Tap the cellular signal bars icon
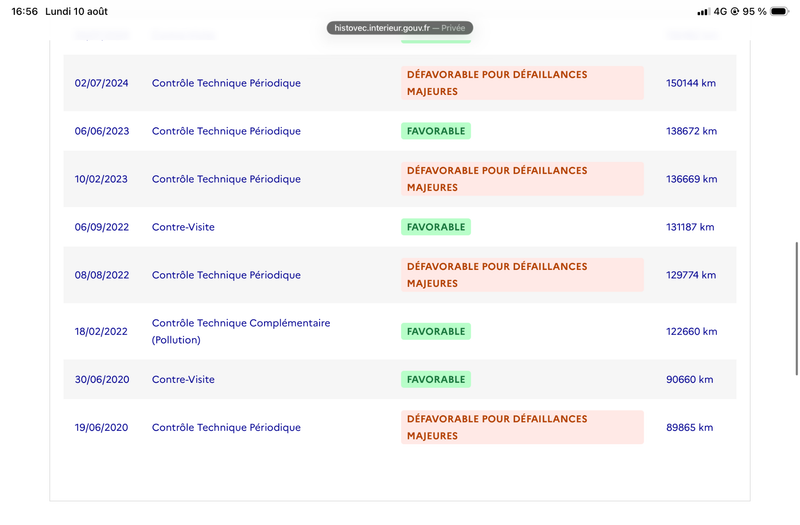 point(704,11)
